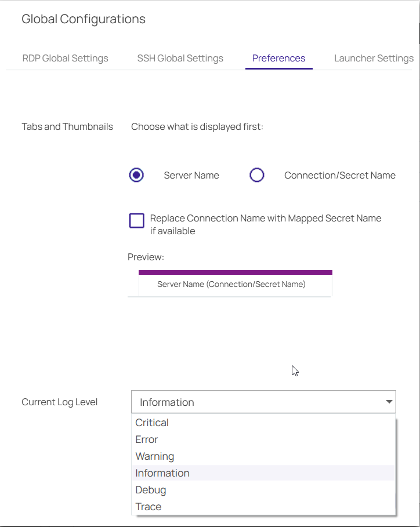Select the highlighted Information list option
The image size is (420, 527).
pyautogui.click(x=162, y=473)
